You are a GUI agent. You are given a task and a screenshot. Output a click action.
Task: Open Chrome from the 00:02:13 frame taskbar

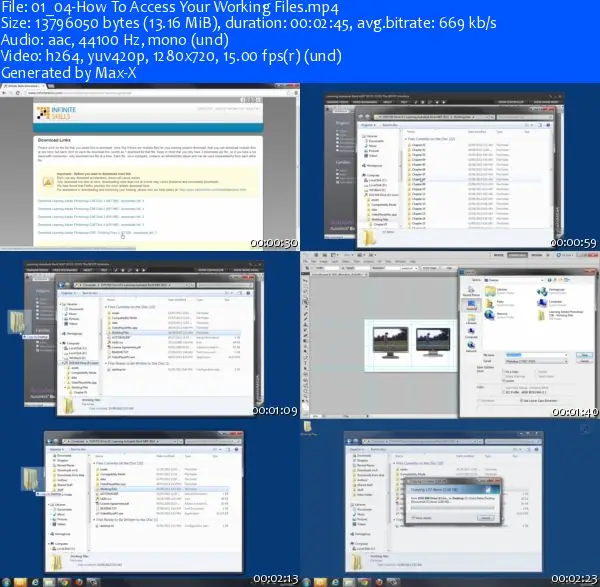point(64,582)
